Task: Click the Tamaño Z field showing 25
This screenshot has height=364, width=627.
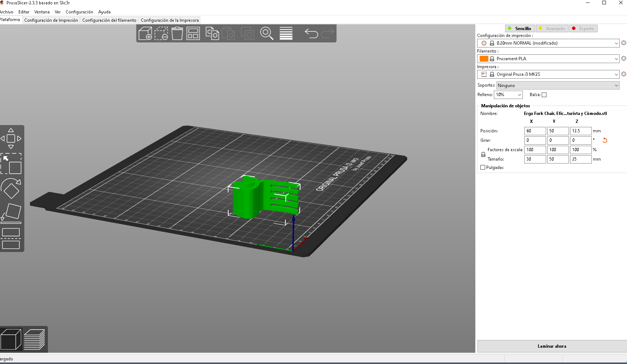Action: pos(581,159)
